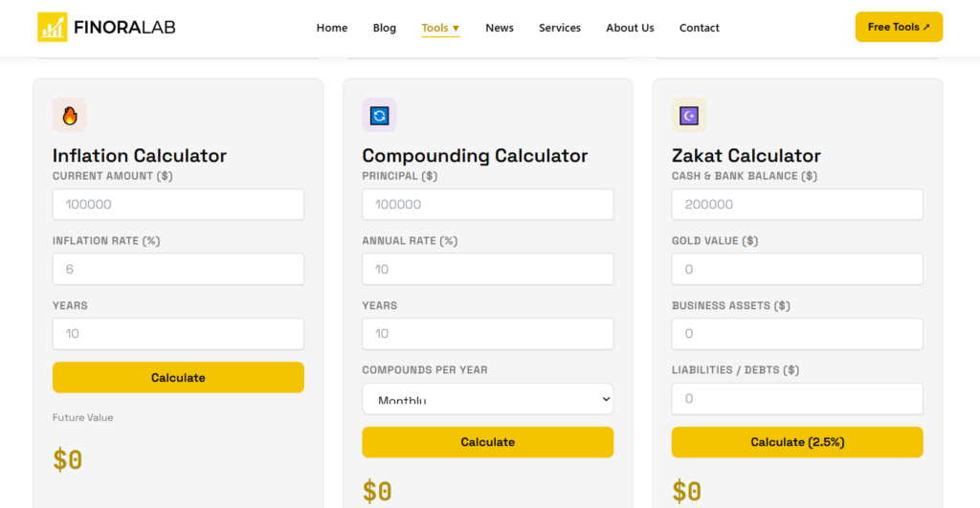Click the Zakat Calculator crescent moon icon
Screen dimensions: 980x508
[689, 115]
